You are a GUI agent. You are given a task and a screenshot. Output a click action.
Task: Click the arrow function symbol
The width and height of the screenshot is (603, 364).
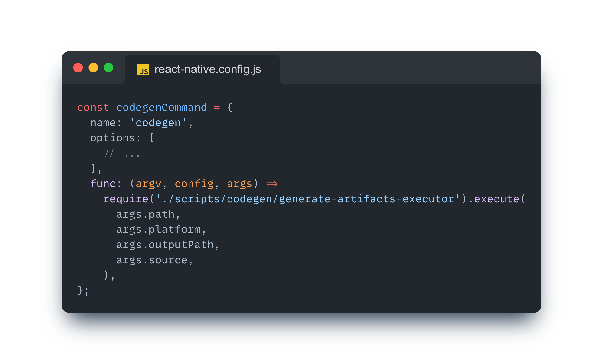coord(272,184)
